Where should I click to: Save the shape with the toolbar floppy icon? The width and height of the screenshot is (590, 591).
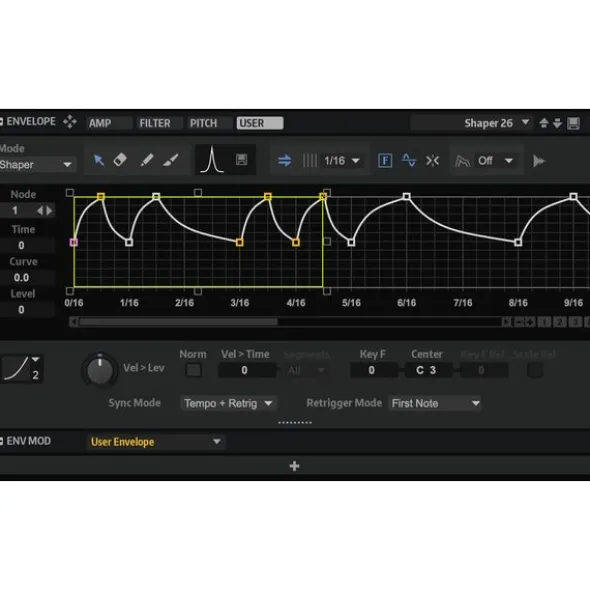242,160
